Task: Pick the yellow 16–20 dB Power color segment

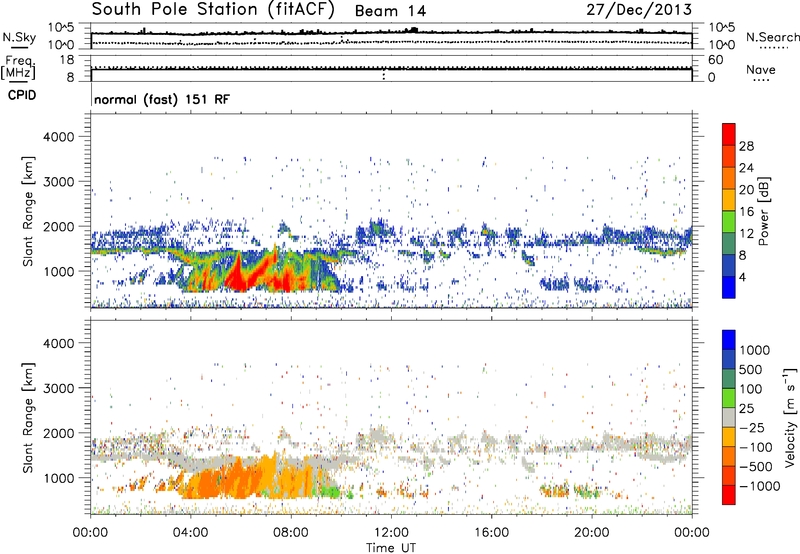Action: coord(729,200)
